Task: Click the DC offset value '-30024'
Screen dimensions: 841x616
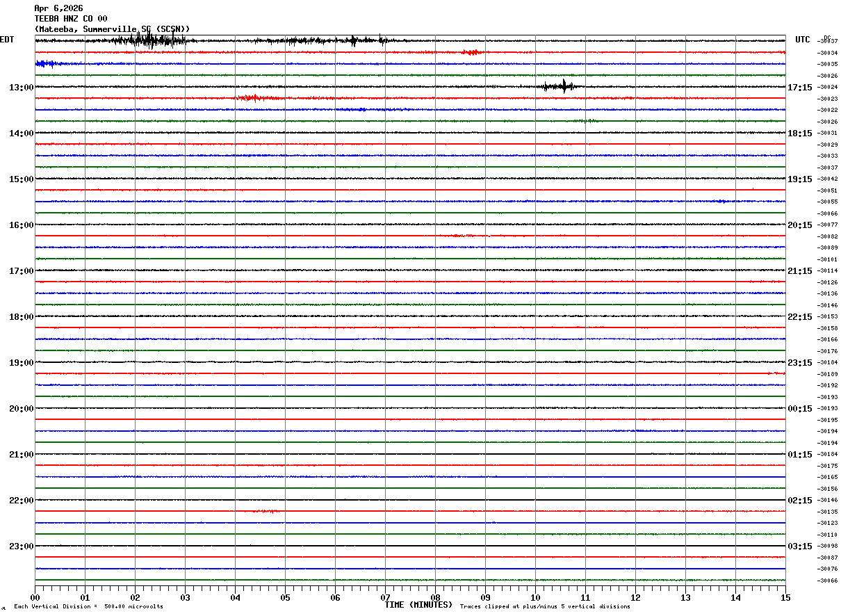Action: [x=828, y=88]
